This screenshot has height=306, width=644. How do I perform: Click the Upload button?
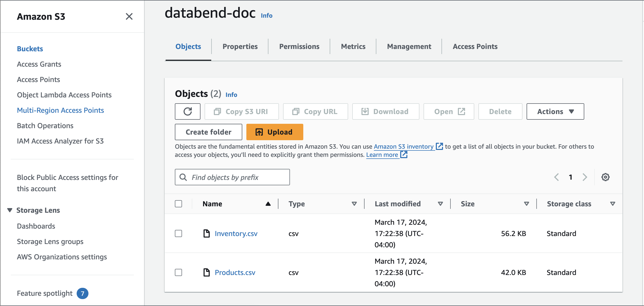(275, 132)
